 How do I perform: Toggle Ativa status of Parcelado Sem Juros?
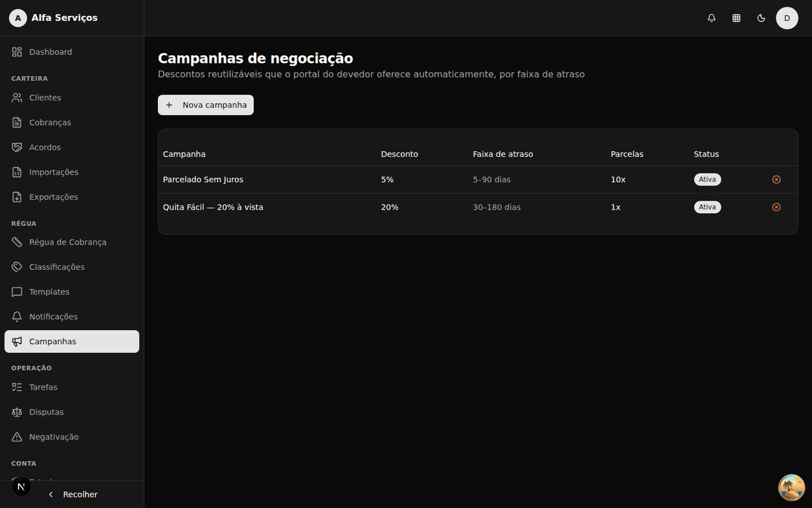click(x=707, y=180)
